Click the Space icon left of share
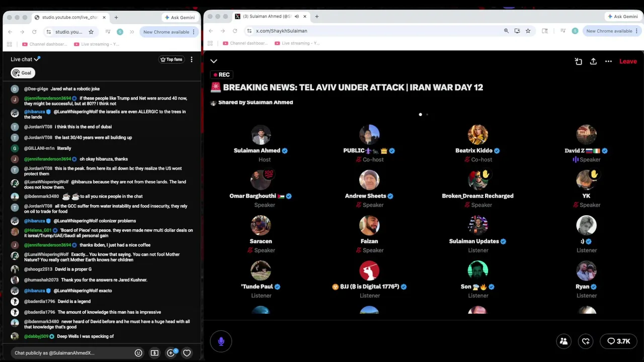 578,61
